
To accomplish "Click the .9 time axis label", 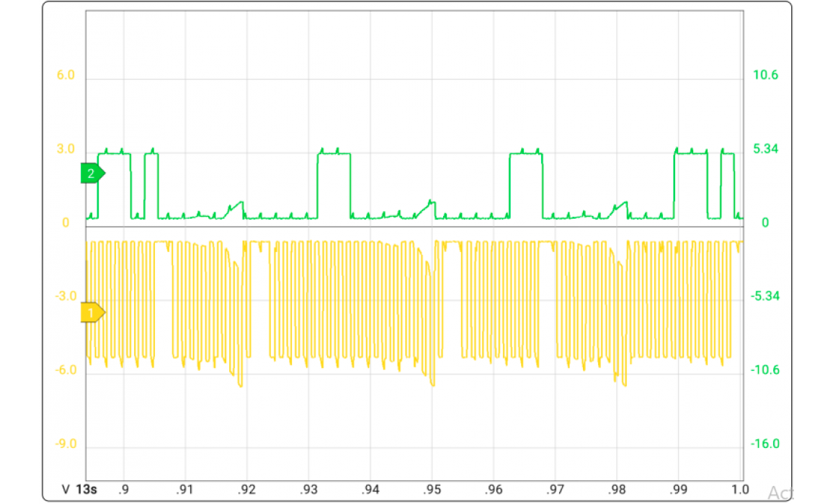I will (124, 490).
